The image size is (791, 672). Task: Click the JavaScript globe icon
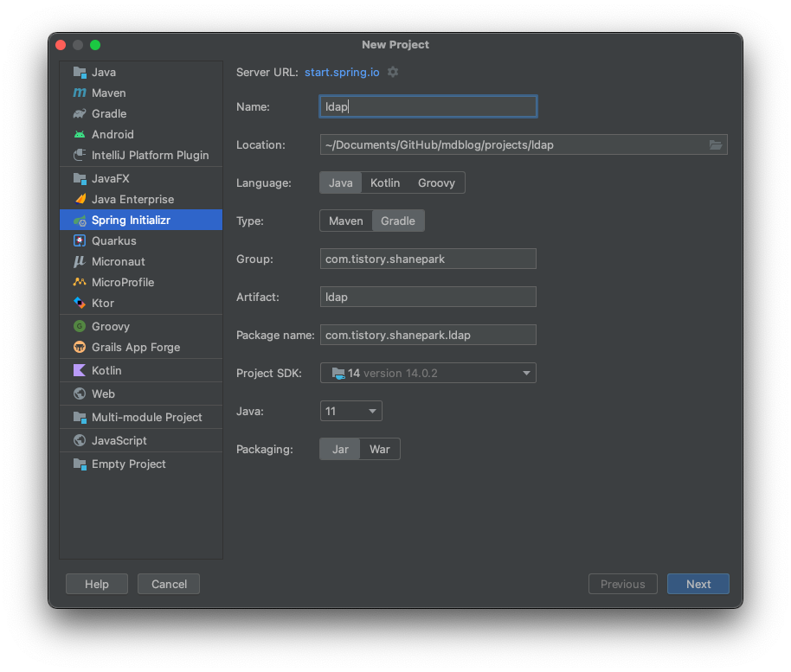point(80,440)
